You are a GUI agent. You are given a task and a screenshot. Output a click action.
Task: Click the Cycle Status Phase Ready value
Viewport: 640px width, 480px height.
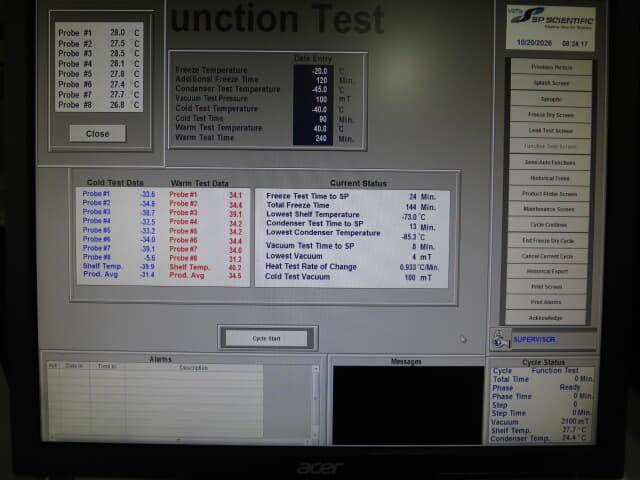[x=570, y=387]
